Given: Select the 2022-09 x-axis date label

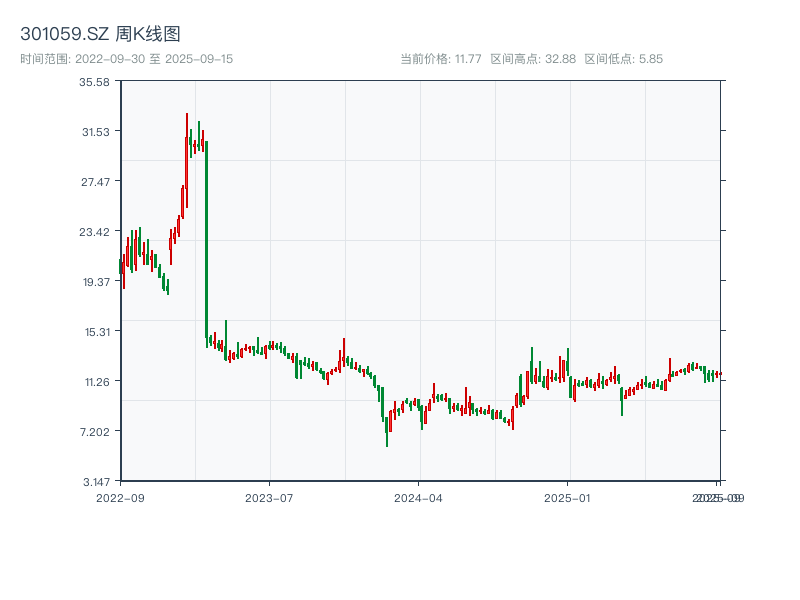Looking at the screenshot, I should point(120,497).
